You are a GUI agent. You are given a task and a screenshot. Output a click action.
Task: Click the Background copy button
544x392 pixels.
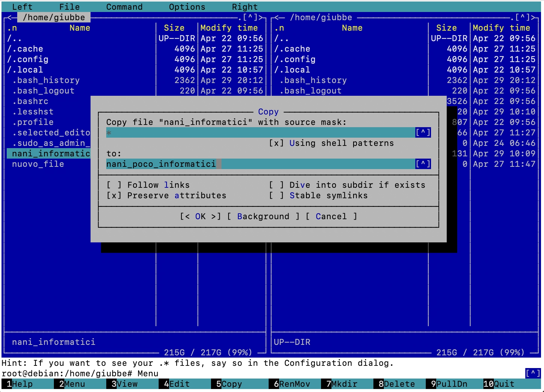click(x=263, y=217)
